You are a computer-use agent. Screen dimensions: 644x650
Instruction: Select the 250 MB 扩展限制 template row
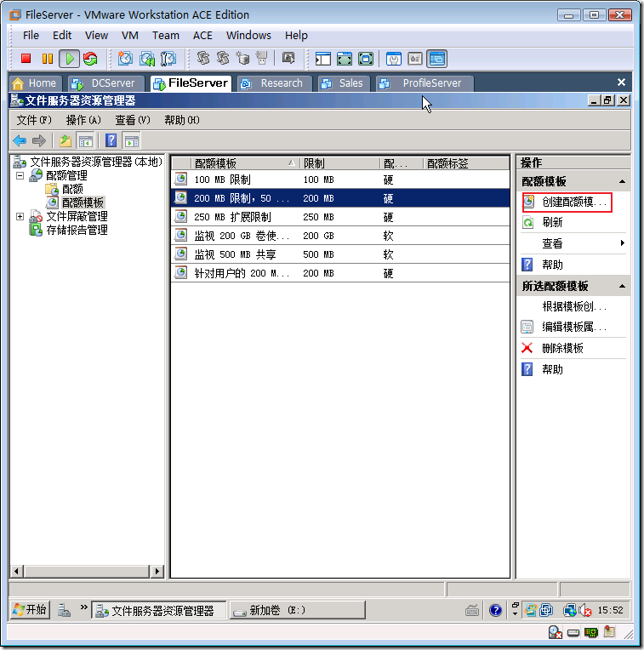[x=340, y=217]
